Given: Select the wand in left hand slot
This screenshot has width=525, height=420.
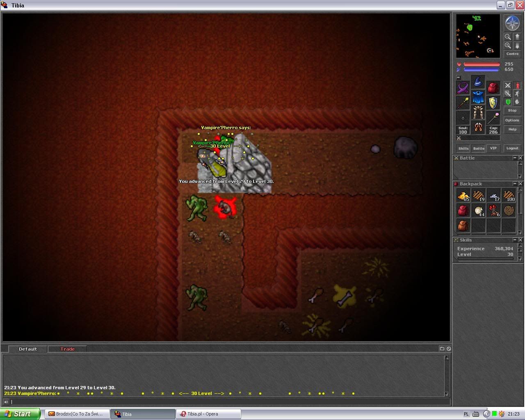Looking at the screenshot, I should point(463,103).
